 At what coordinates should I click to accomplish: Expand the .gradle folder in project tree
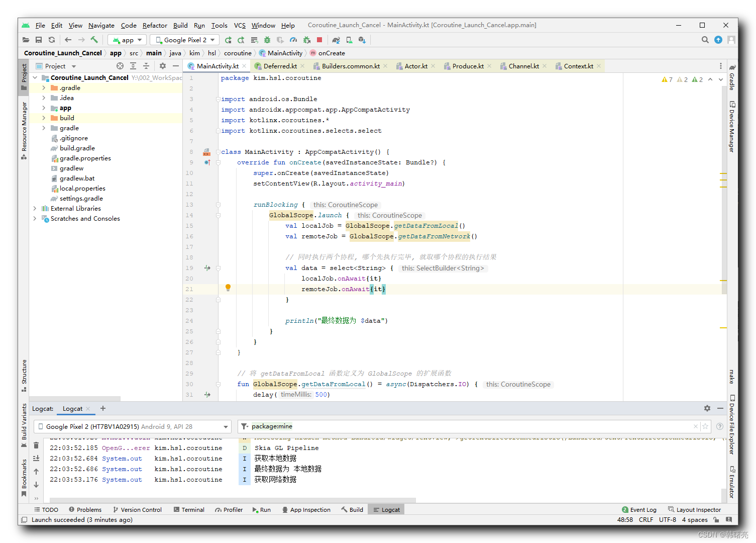click(44, 87)
